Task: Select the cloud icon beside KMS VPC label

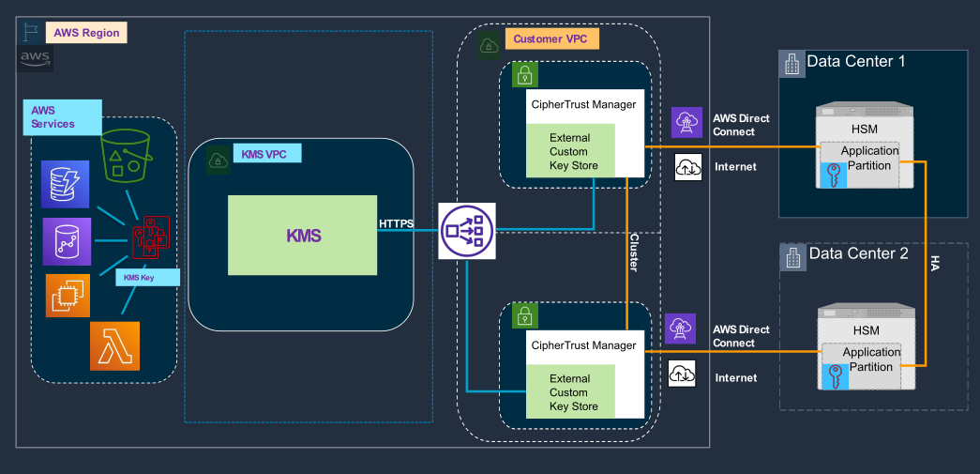Action: (x=217, y=161)
